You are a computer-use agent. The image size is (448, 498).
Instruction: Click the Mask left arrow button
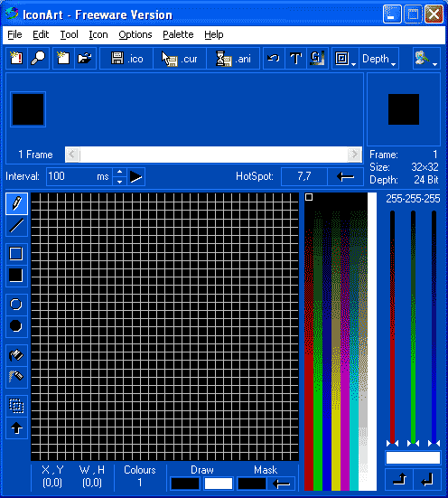281,484
